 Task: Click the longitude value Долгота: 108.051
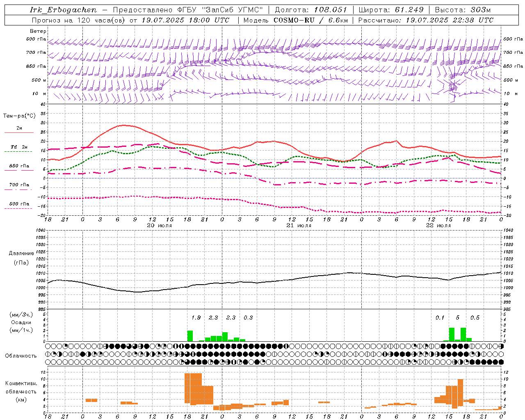310,10
